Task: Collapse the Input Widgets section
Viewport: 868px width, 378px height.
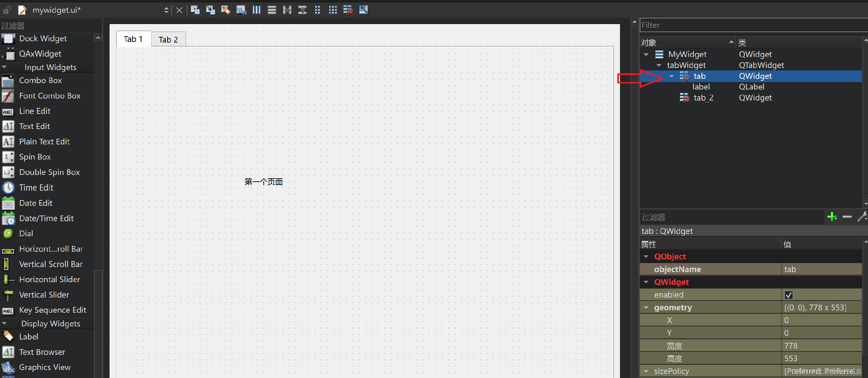Action: pyautogui.click(x=5, y=67)
